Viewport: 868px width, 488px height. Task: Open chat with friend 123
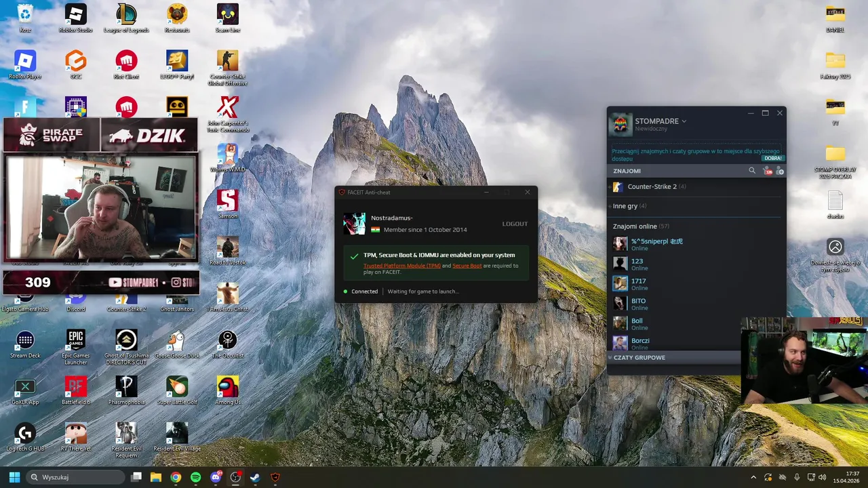(696, 264)
